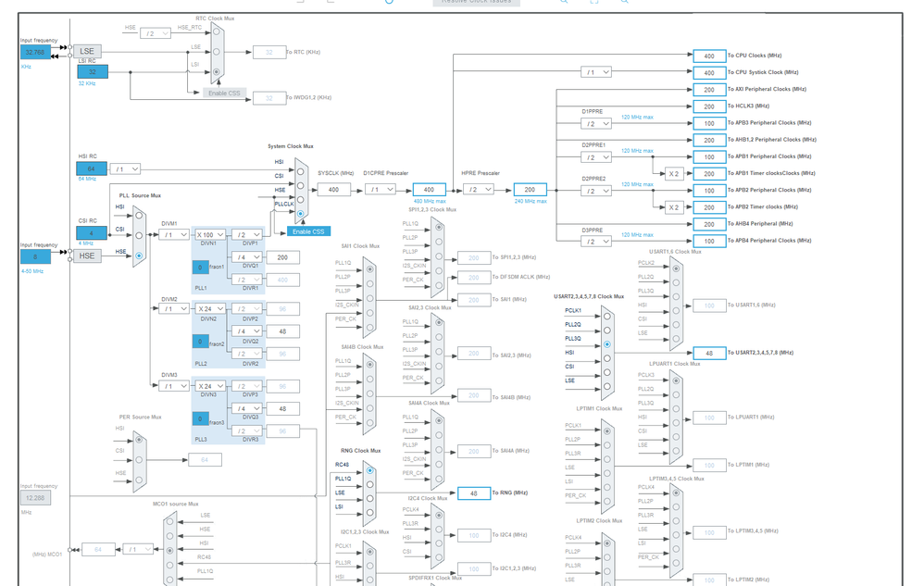Viewport: 924px width, 586px height.
Task: Select HSI in the System Clock Mux
Action: tap(301, 171)
